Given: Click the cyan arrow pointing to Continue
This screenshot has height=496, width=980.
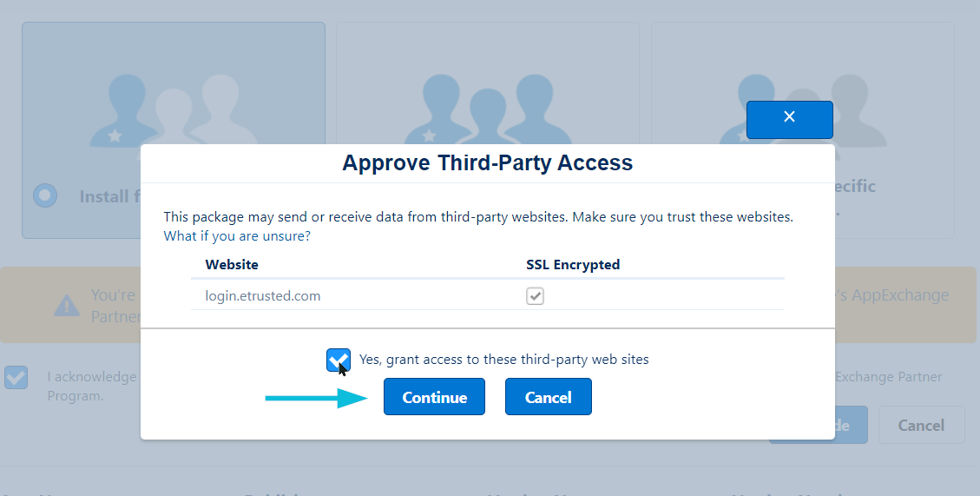Looking at the screenshot, I should click(317, 398).
